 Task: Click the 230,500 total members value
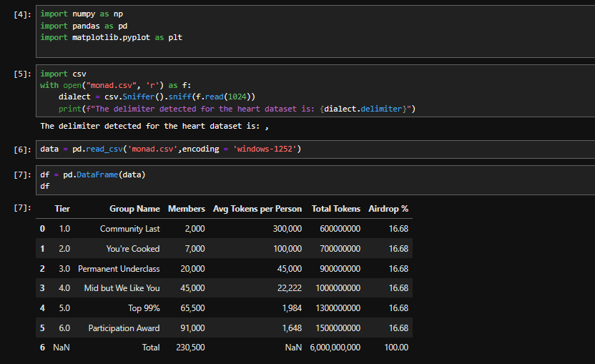coord(190,348)
